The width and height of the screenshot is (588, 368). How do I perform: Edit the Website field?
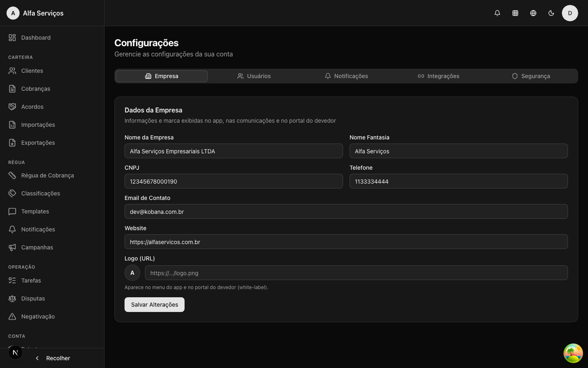346,242
